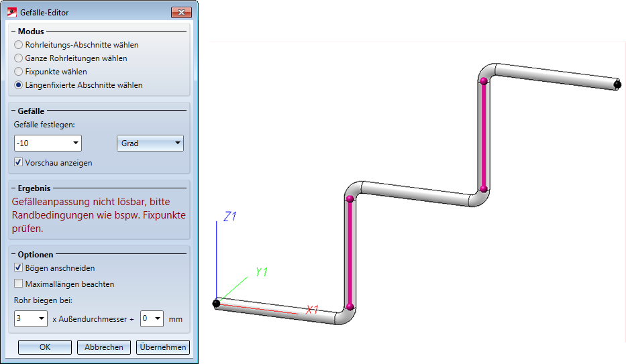Click the upper magenta vertical pipe section

pyautogui.click(x=484, y=135)
